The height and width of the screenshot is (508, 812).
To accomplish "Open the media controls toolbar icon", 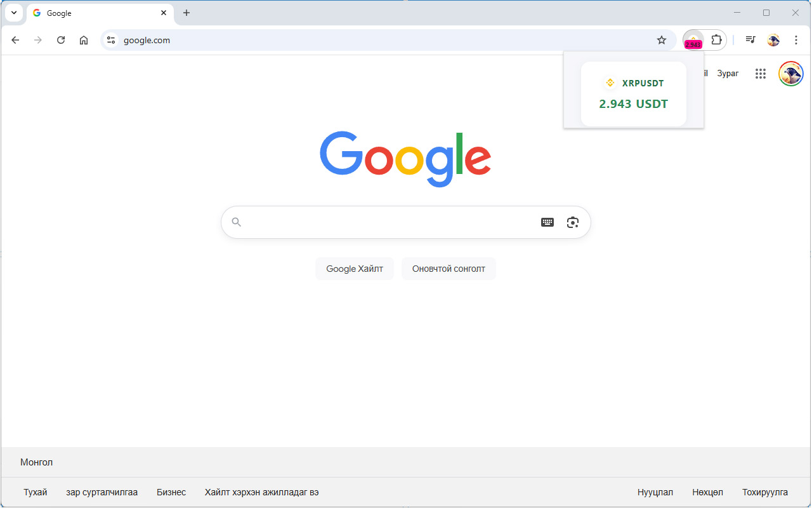I will 750,40.
